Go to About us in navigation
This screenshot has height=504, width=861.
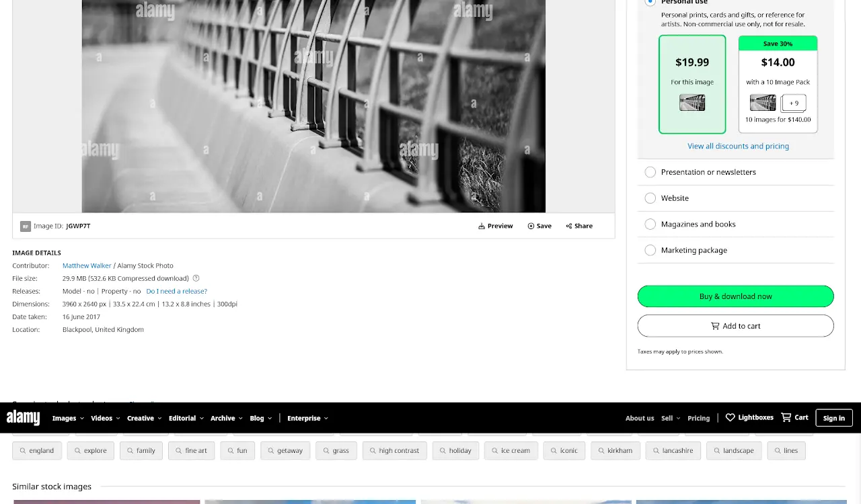pyautogui.click(x=639, y=418)
